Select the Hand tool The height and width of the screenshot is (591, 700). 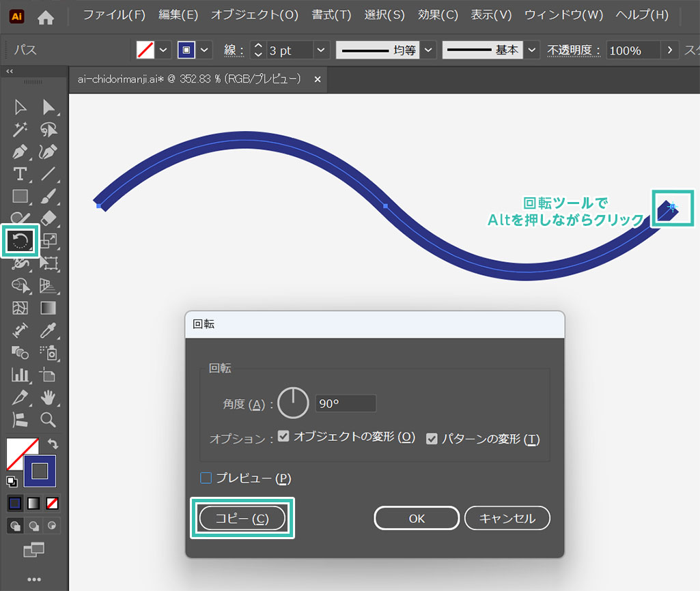pyautogui.click(x=48, y=397)
